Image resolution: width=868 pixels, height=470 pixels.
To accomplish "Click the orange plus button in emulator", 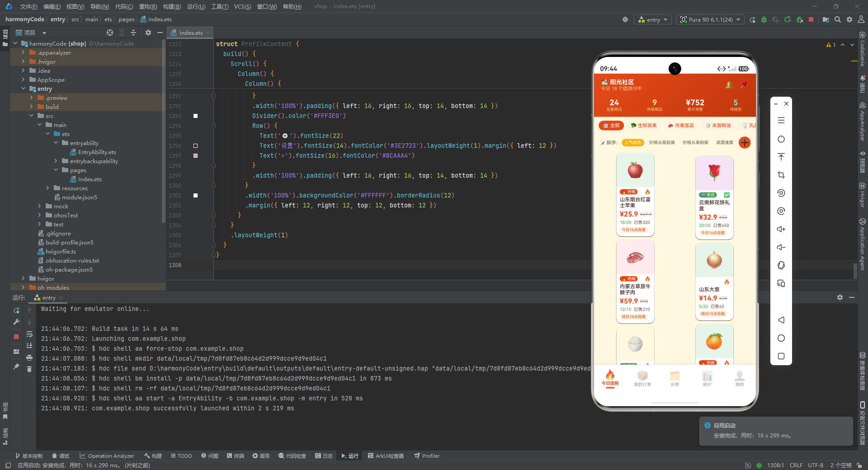I will pos(745,142).
